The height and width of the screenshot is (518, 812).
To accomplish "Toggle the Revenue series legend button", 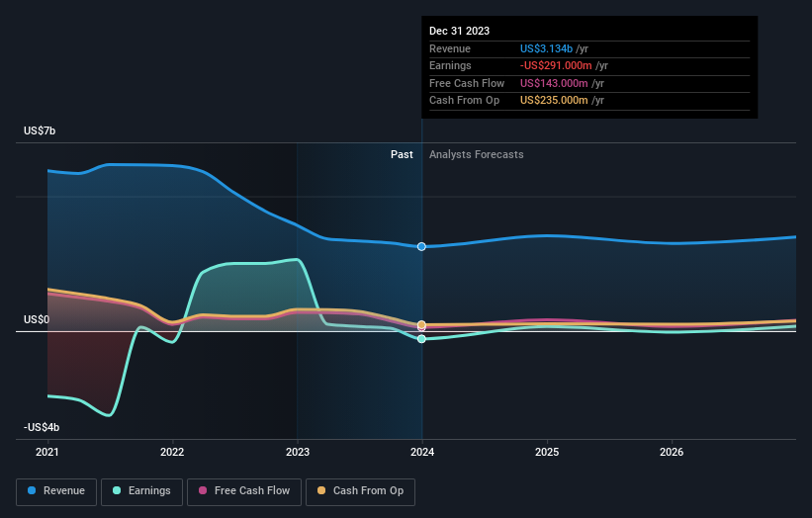I will coord(56,491).
